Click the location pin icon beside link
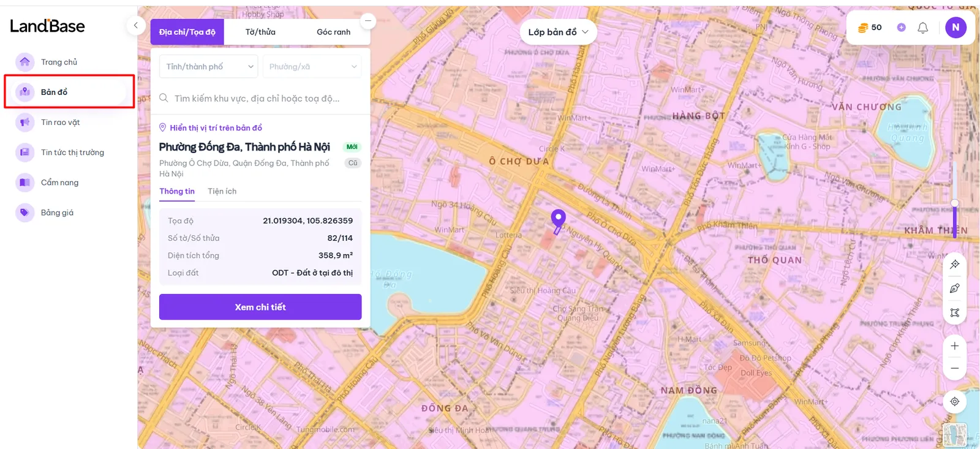 (163, 127)
